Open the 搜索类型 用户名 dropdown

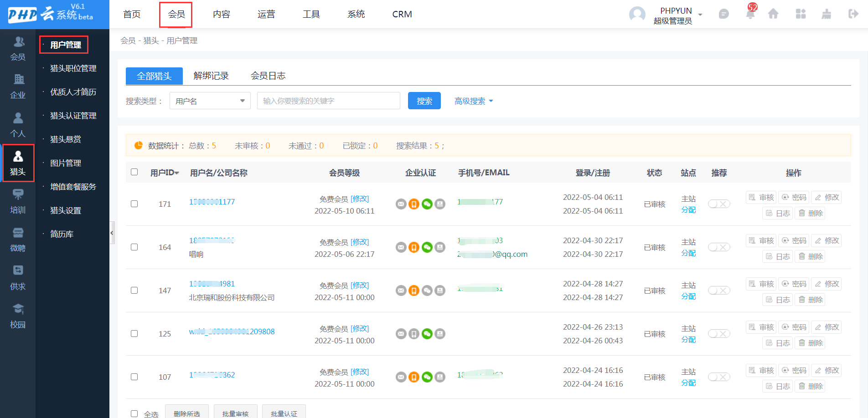(210, 101)
